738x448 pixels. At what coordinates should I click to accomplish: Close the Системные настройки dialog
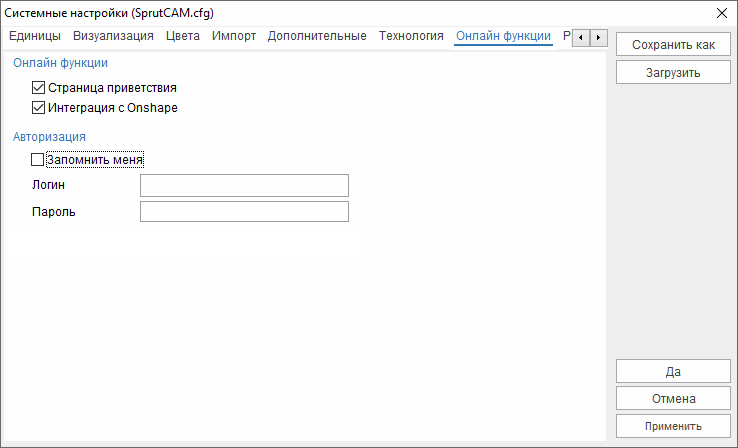[722, 13]
